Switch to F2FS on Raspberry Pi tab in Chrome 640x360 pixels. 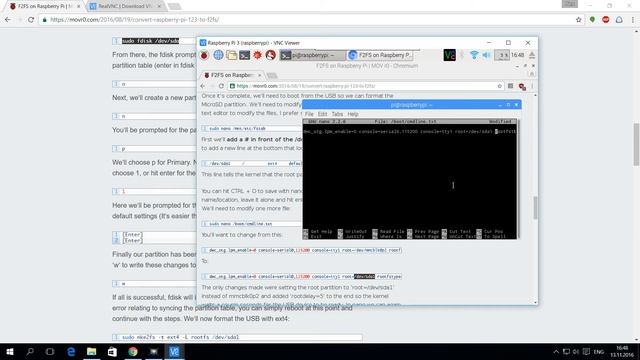coord(45,6)
